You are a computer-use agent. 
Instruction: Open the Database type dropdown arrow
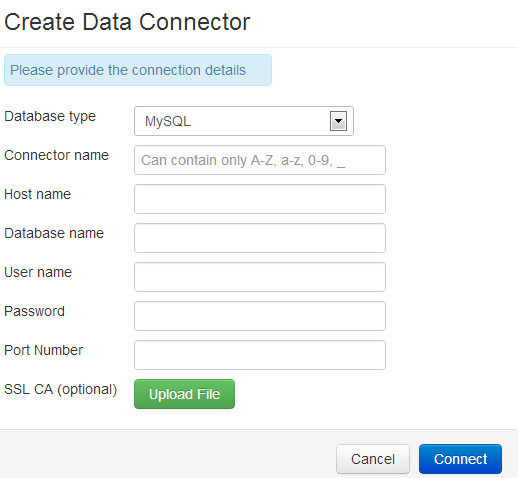click(x=338, y=121)
